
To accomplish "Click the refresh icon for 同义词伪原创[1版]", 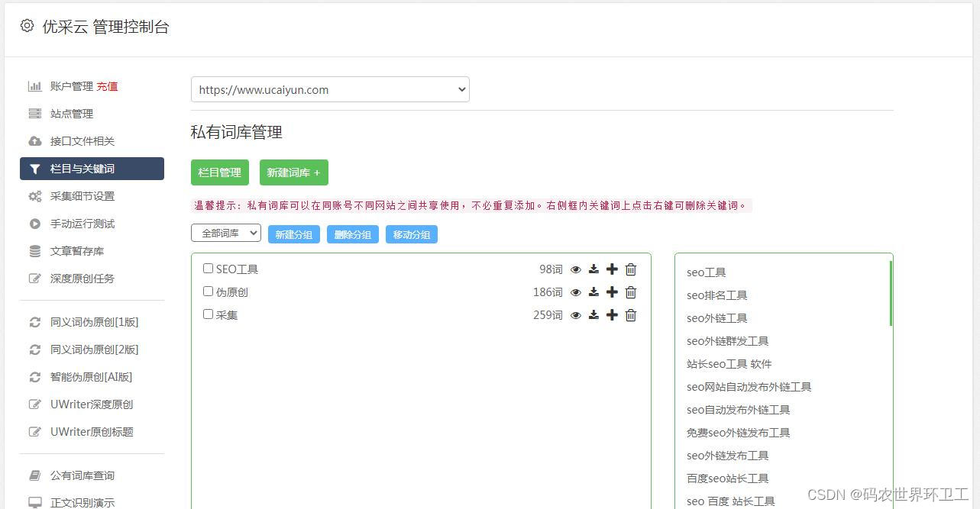I will pyautogui.click(x=35, y=322).
